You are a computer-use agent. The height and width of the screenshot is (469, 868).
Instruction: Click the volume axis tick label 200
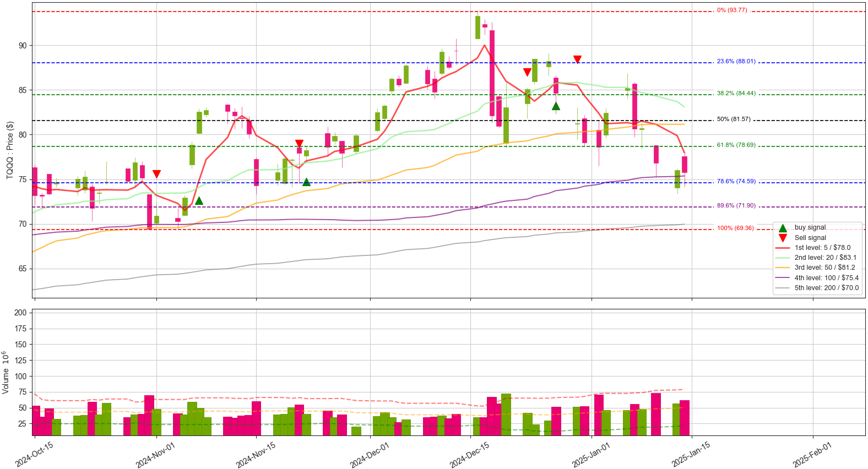click(20, 313)
